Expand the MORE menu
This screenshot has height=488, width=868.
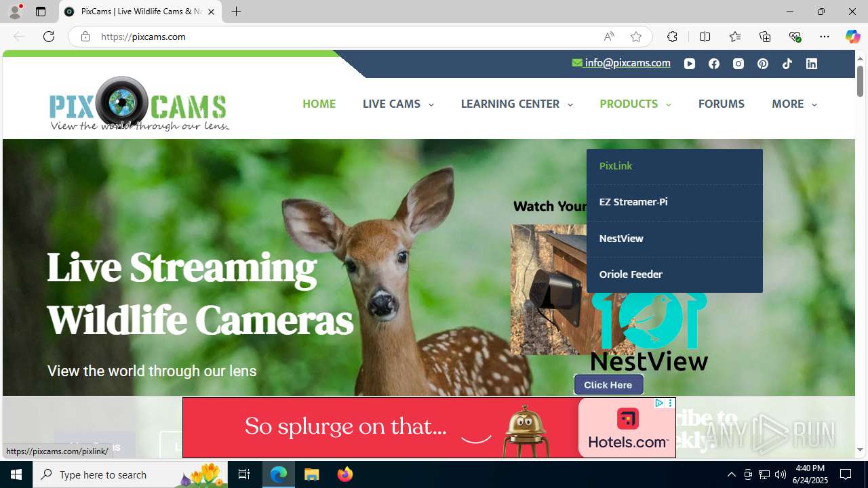pos(794,104)
